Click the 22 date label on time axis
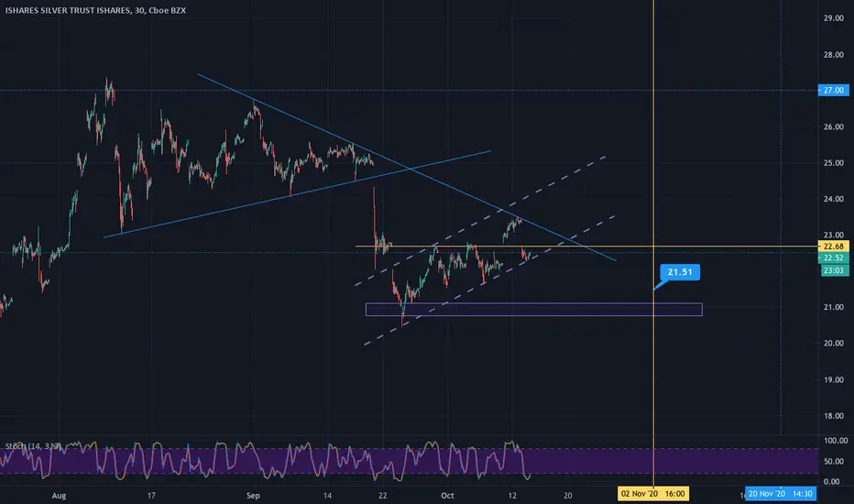This screenshot has height=504, width=854. point(383,495)
